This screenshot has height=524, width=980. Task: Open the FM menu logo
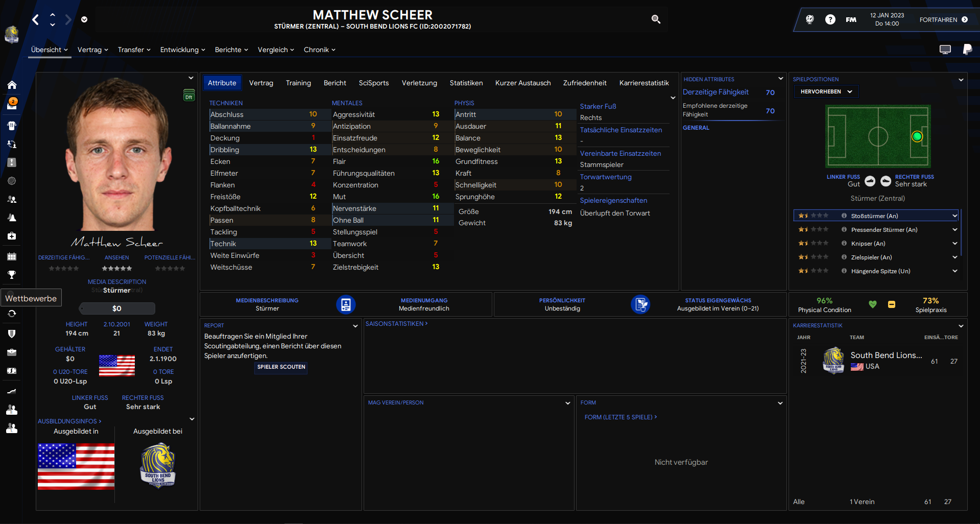pos(851,19)
